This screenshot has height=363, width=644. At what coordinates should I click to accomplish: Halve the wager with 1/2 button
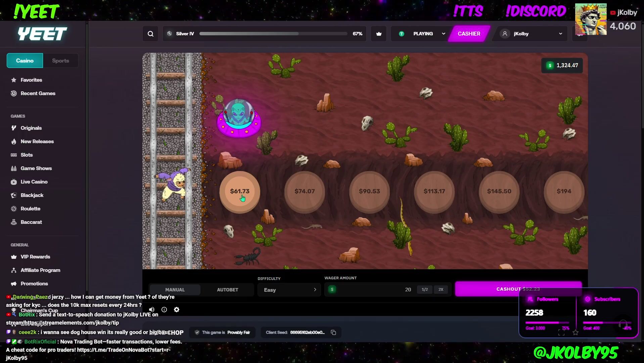[425, 289]
